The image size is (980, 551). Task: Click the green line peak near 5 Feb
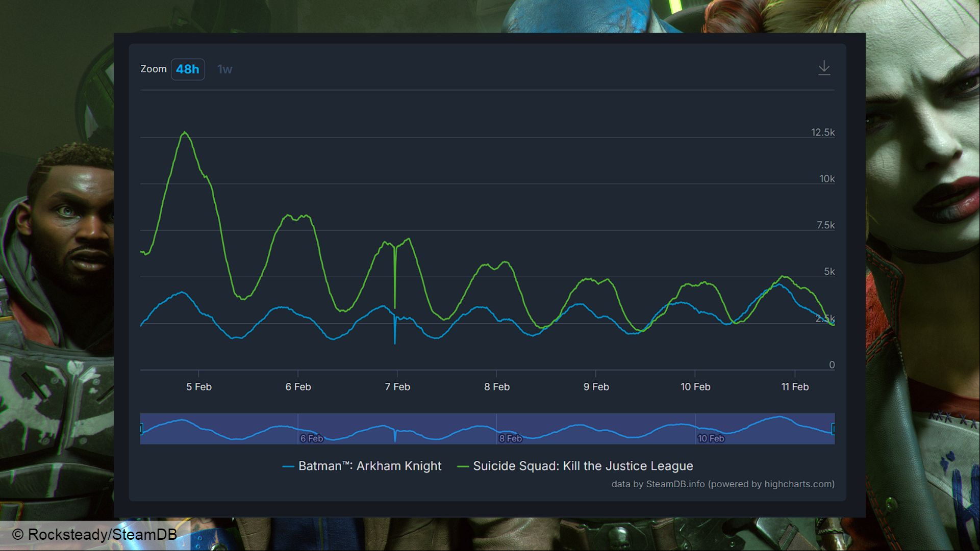tap(185, 133)
